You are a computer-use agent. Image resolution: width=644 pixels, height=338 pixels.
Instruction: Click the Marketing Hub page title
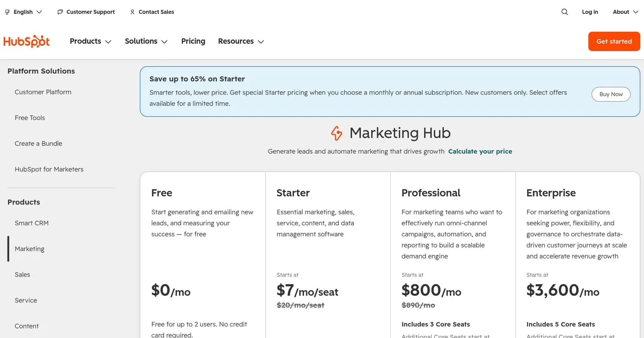point(400,133)
